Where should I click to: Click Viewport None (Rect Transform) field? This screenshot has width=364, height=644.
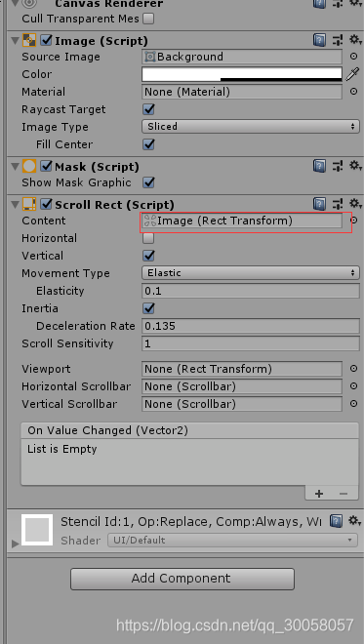(x=242, y=369)
